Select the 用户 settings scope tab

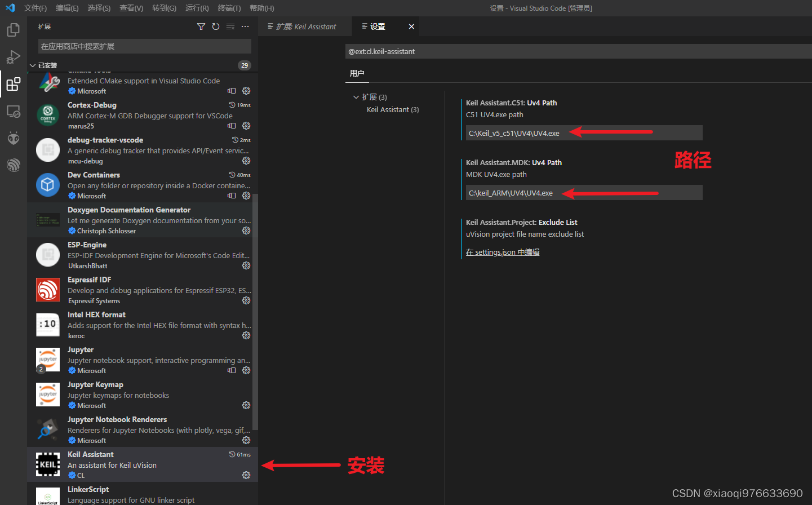click(x=357, y=73)
